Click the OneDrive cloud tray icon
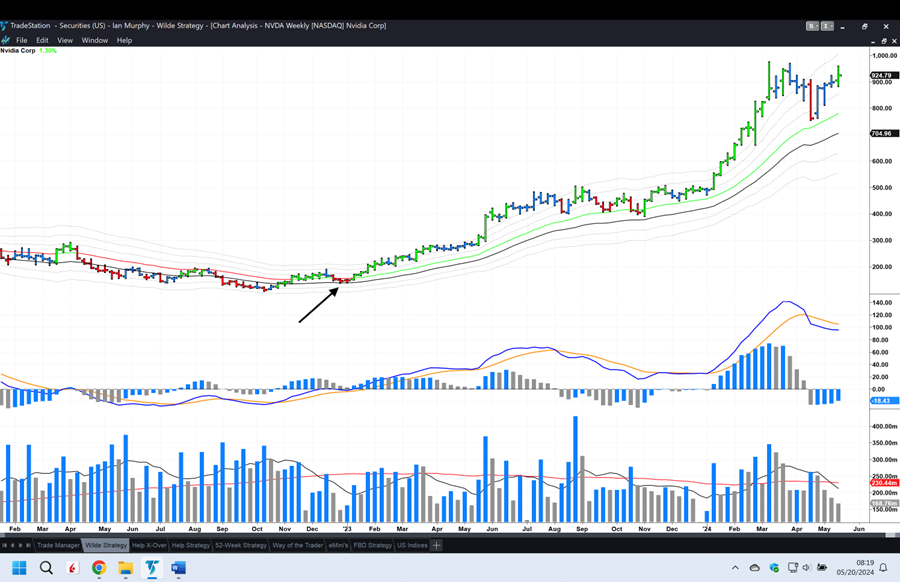Screen dimensions: 900x582 pos(755,568)
